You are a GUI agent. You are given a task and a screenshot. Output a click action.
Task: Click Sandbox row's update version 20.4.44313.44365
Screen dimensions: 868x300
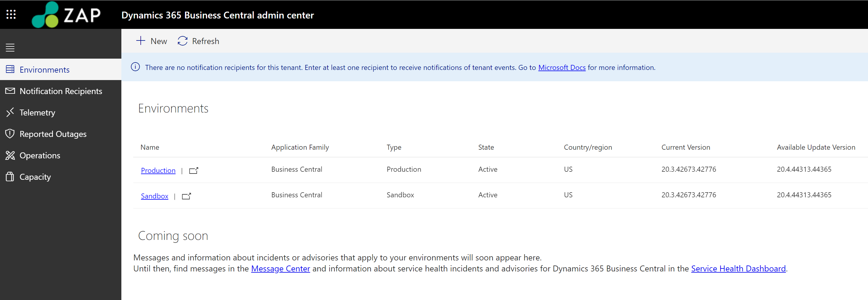(x=804, y=195)
